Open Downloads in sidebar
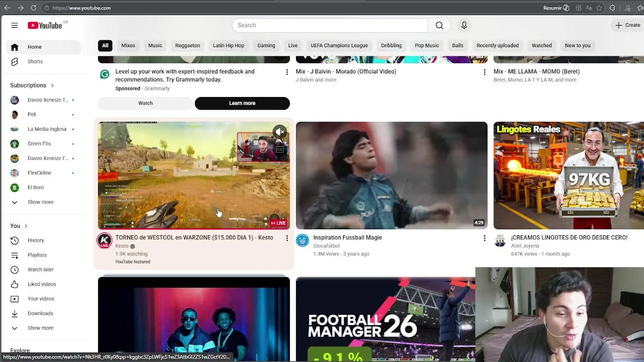Screen dimensions: 644x362 (x=43, y=313)
